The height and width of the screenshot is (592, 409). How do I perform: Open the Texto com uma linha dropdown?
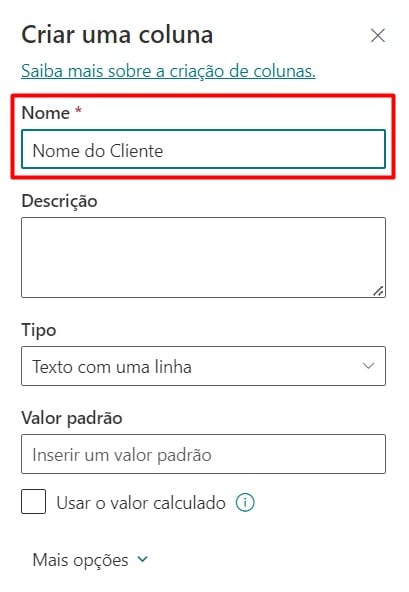(204, 366)
